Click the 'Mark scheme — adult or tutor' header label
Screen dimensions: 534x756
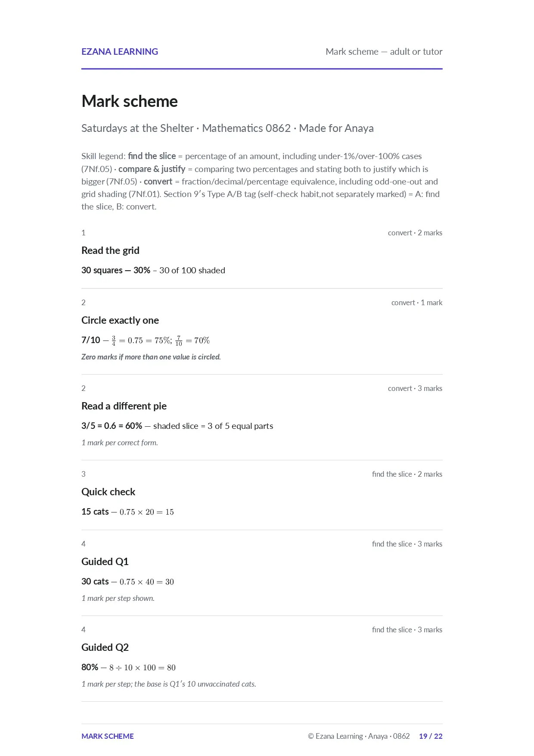[384, 52]
